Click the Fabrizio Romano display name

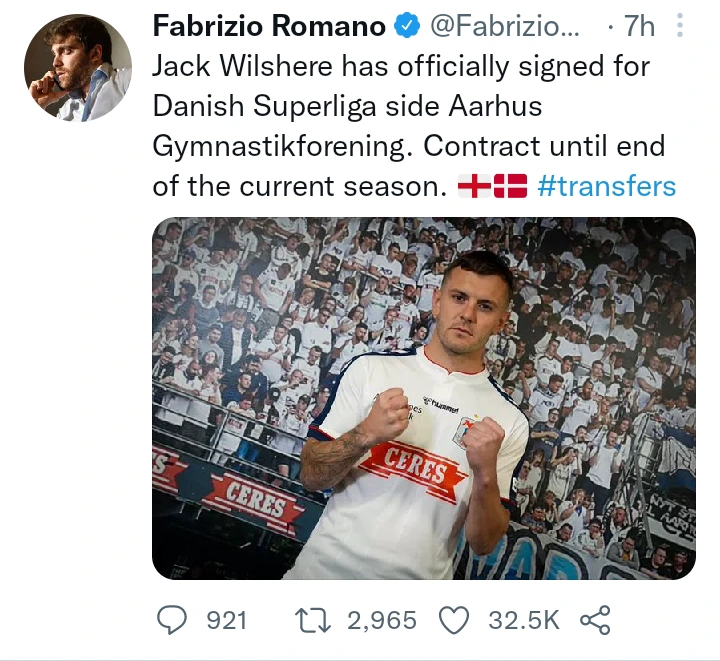pyautogui.click(x=269, y=26)
